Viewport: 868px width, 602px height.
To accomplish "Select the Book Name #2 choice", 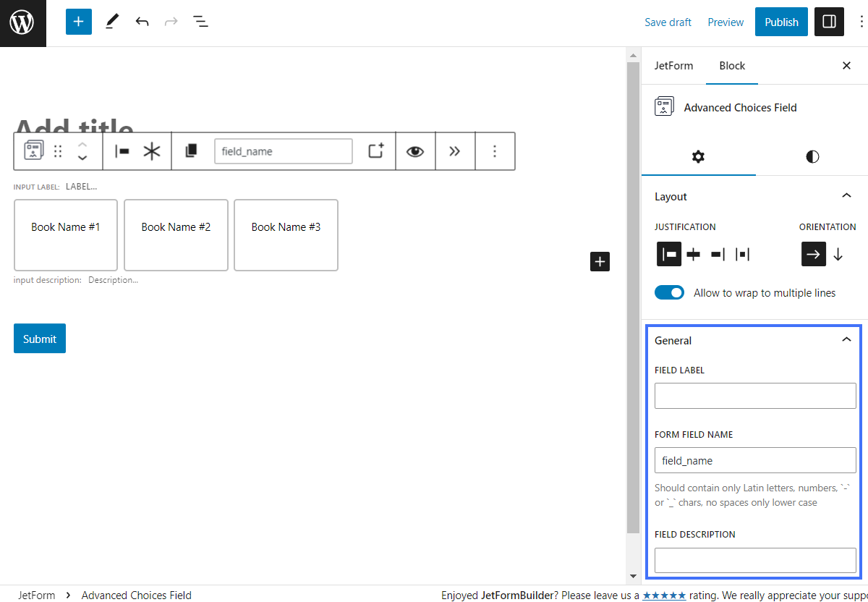I will [176, 235].
